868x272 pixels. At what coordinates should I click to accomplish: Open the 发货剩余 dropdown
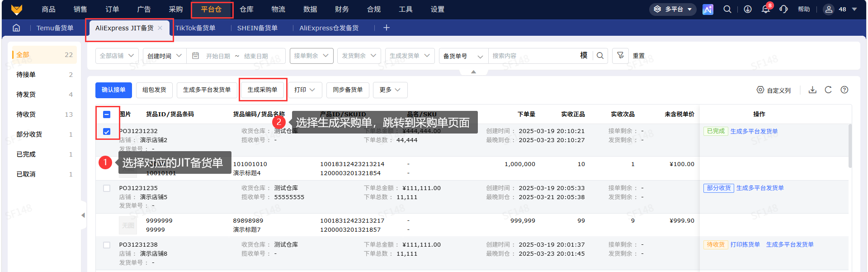(x=359, y=56)
